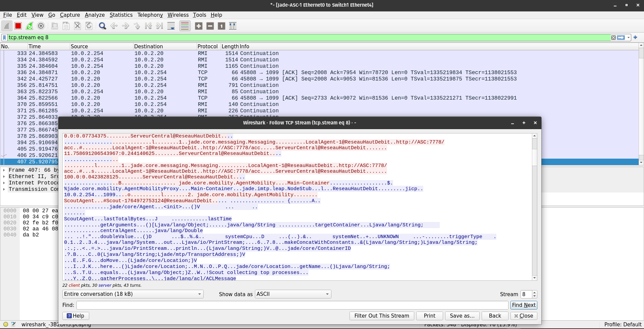
Task: Zoom in on packet text
Action: 199,26
